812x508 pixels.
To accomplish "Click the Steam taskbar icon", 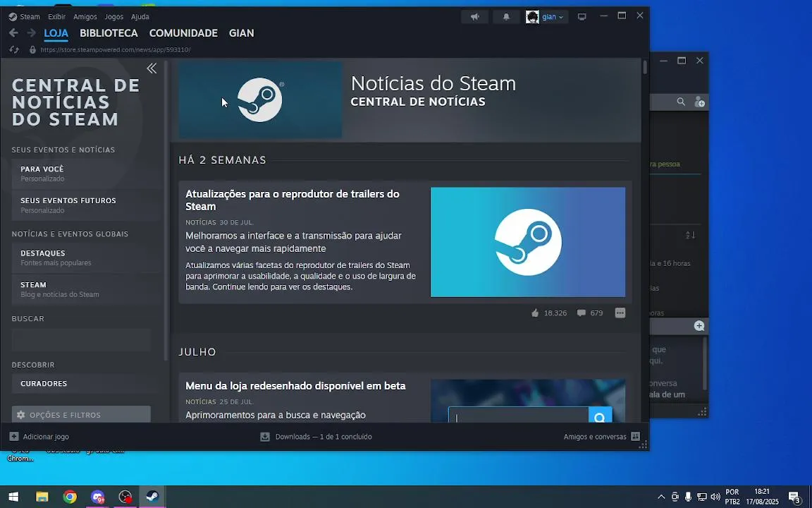I will [153, 497].
